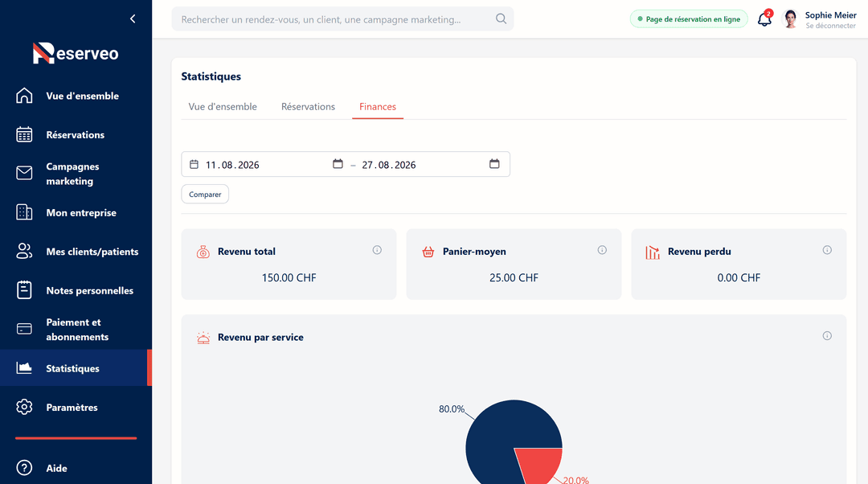Click the small calendar icon before start date
Image resolution: width=868 pixels, height=484 pixels.
(x=194, y=164)
